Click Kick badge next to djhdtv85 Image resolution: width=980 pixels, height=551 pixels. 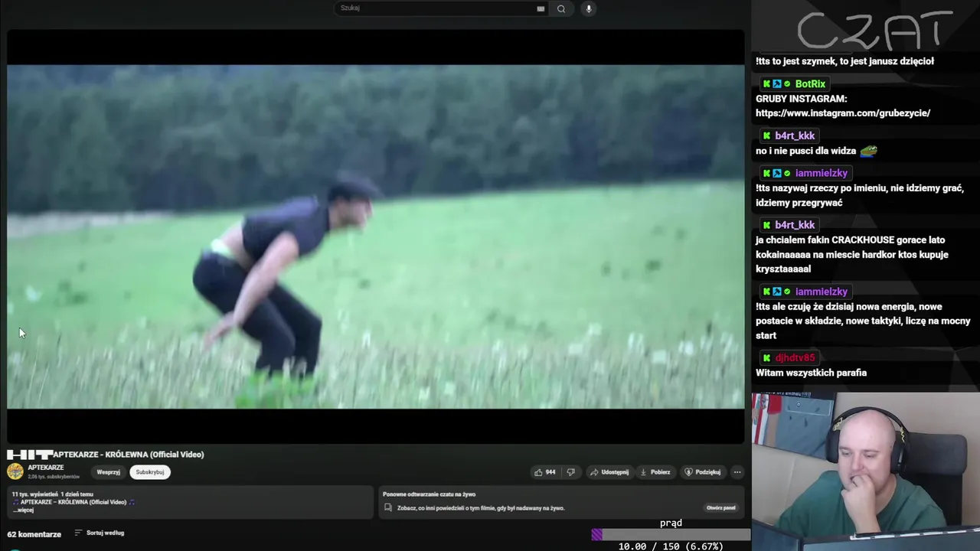point(766,358)
